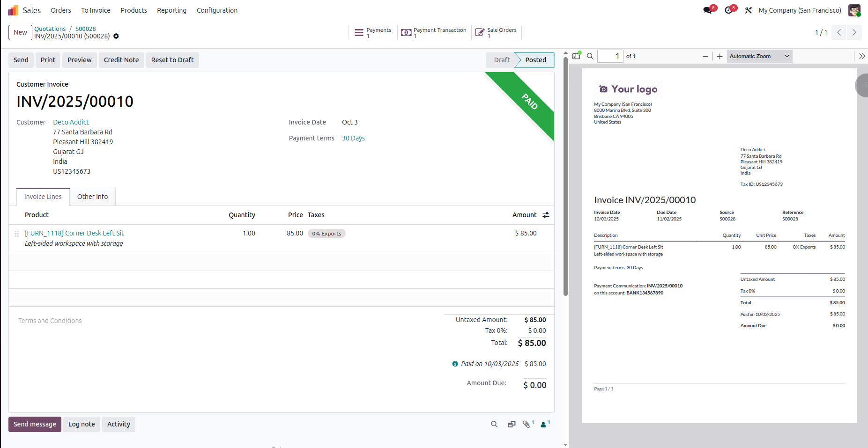Open the Orders menu

61,10
